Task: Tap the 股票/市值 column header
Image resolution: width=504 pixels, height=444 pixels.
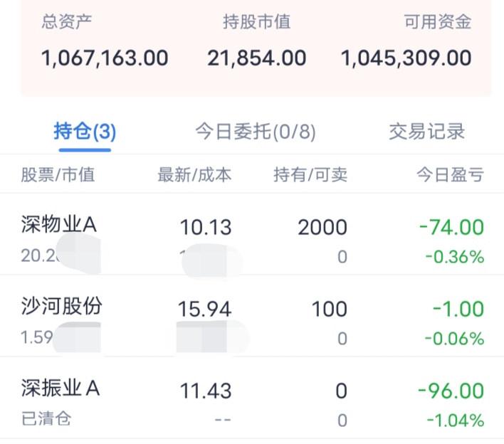Action: click(x=58, y=174)
